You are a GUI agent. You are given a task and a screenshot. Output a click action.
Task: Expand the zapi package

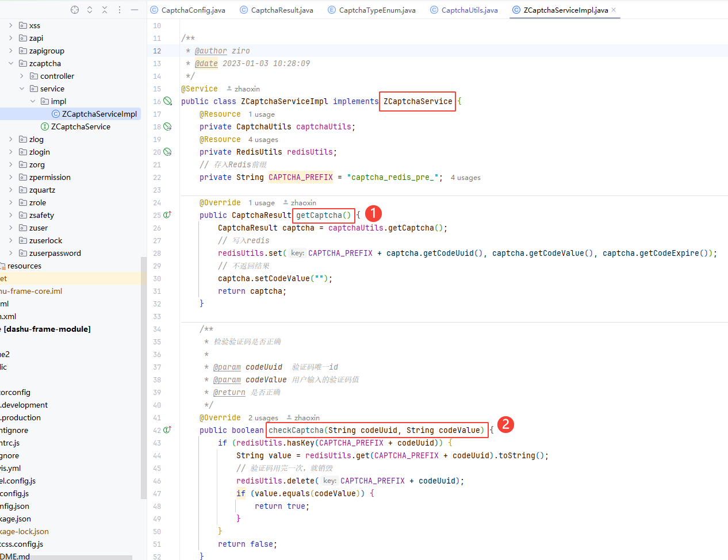click(x=11, y=38)
